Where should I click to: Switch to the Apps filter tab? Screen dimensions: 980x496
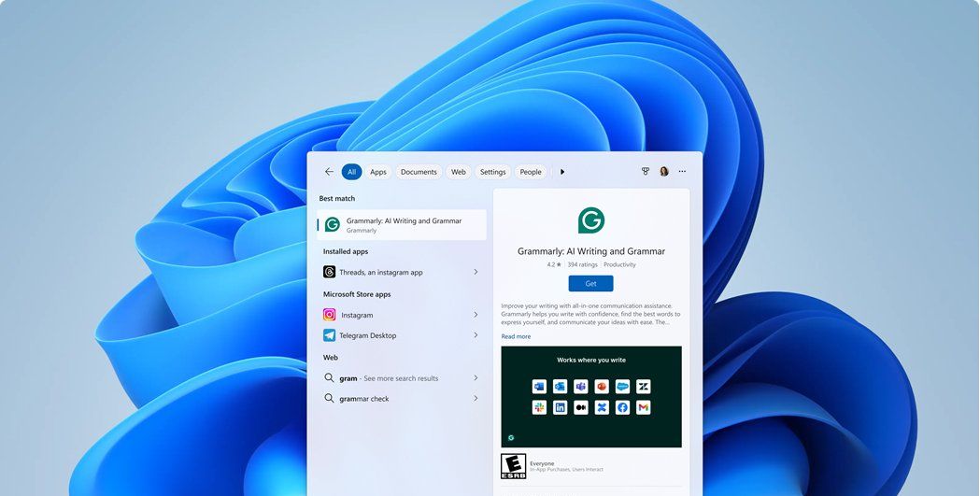[x=378, y=172]
